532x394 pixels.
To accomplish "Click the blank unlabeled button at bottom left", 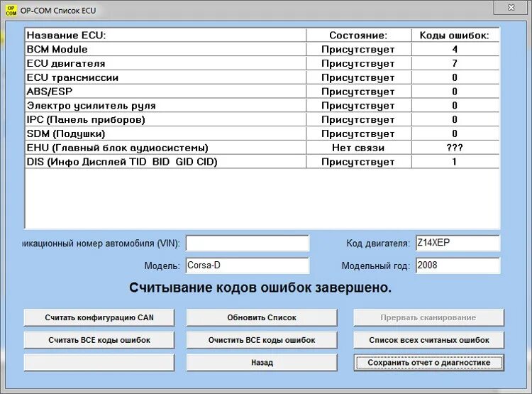I will tap(99, 363).
